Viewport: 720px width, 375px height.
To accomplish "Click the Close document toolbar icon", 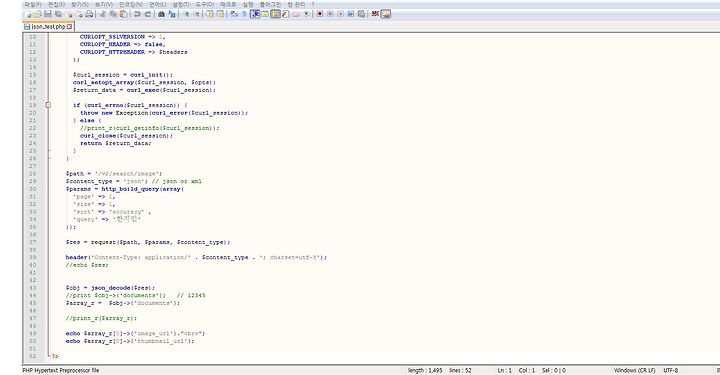I will click(69, 14).
